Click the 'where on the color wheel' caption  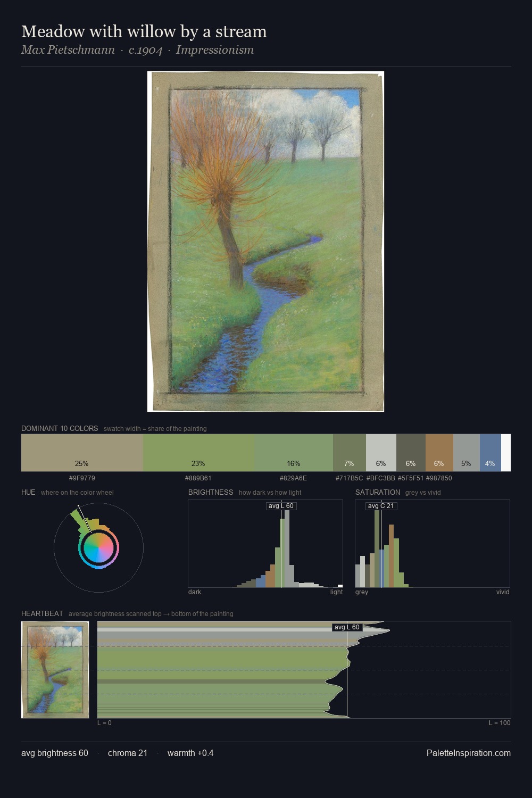(x=77, y=493)
